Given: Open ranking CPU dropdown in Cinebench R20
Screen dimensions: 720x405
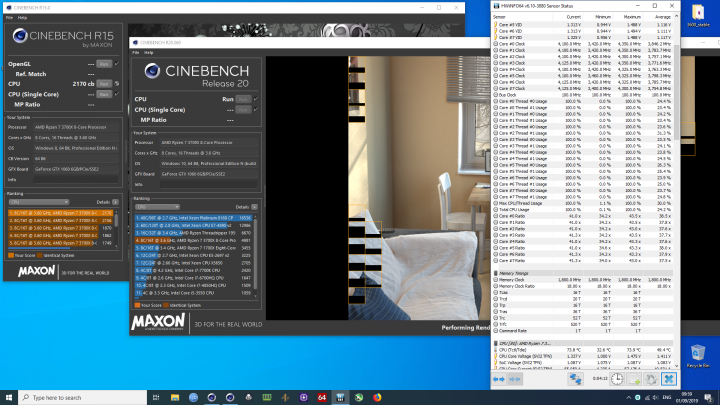Looking at the screenshot, I should point(157,207).
